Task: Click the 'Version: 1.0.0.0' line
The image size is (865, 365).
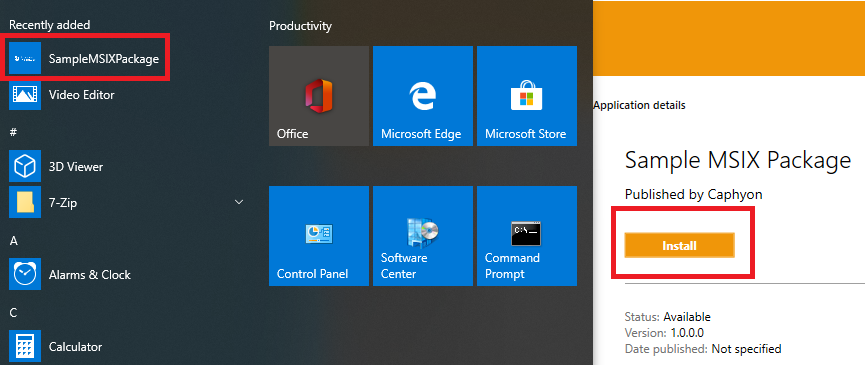Action: click(x=664, y=332)
